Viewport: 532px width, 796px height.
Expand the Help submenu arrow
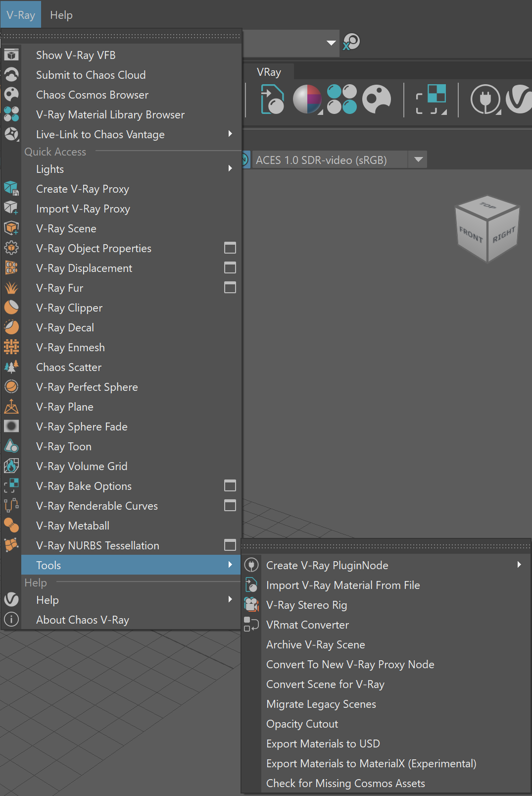(x=230, y=599)
